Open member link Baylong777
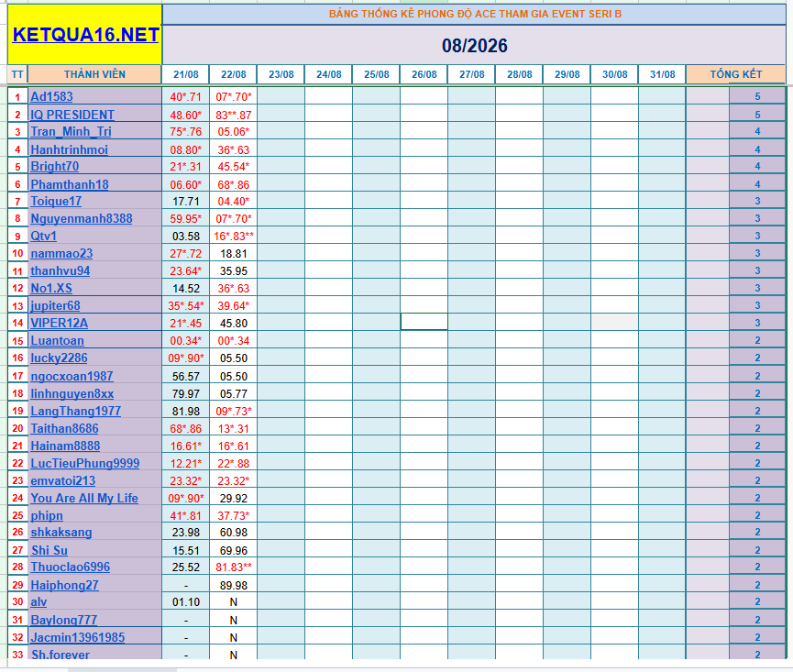The image size is (793, 672). click(64, 621)
